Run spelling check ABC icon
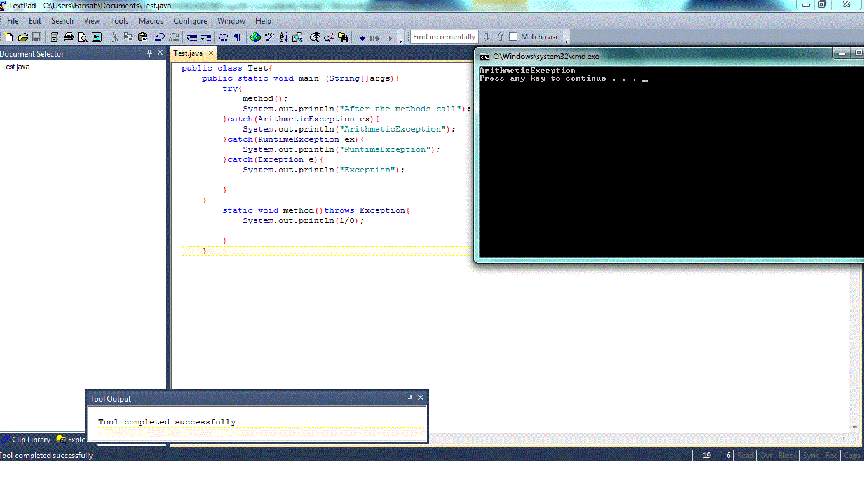Viewport: 868px width, 488px height. click(x=269, y=37)
